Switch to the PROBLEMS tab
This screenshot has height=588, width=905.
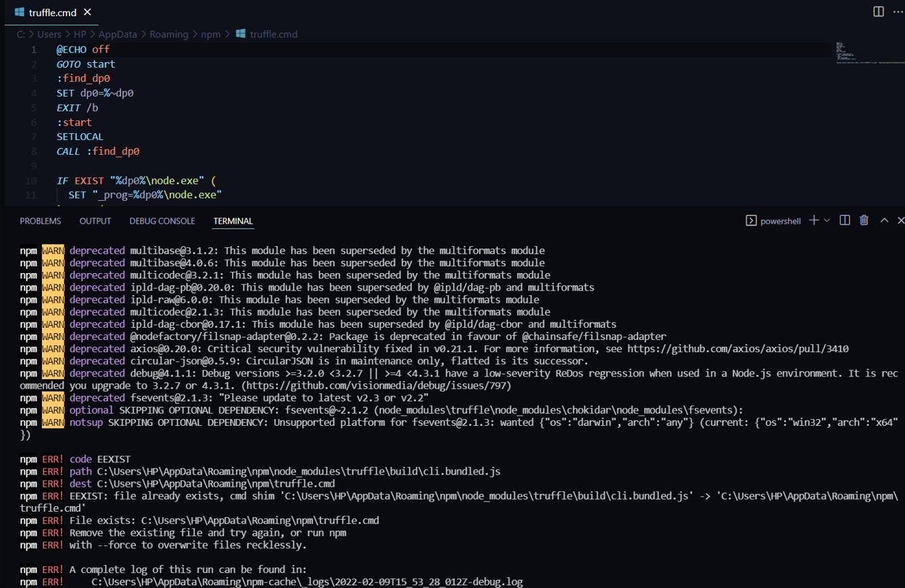[x=40, y=220]
